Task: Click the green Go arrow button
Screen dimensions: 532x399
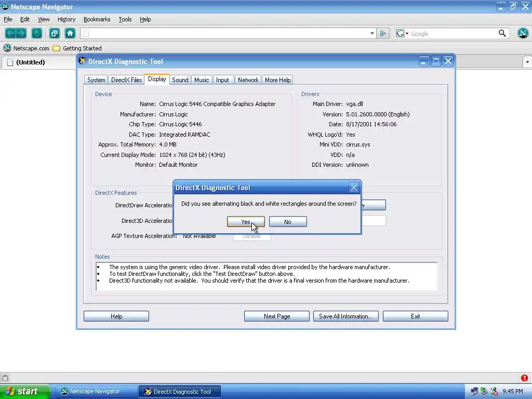Action: tap(383, 33)
